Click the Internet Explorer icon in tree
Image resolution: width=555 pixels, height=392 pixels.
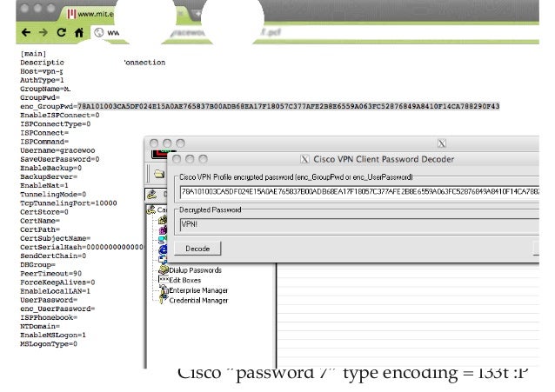click(163, 249)
